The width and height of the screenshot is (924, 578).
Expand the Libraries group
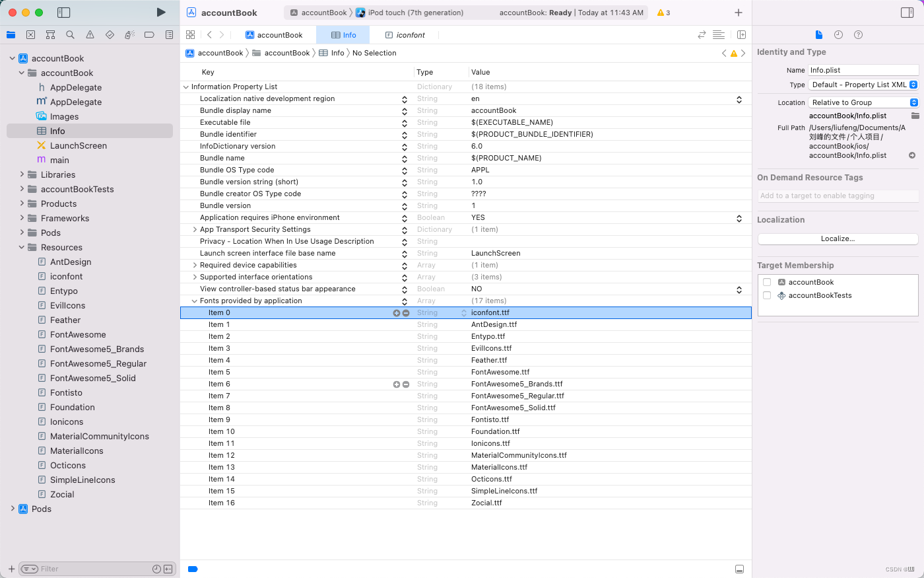(x=22, y=174)
